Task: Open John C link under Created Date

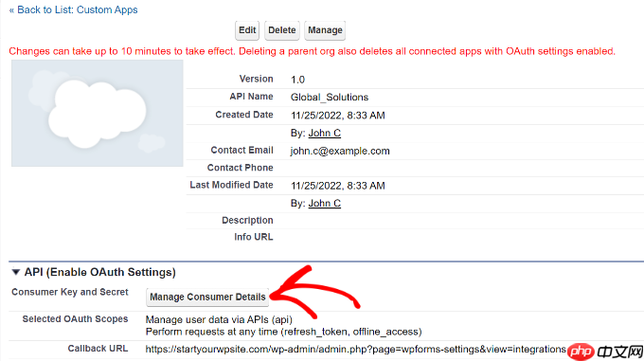Action: [x=325, y=133]
